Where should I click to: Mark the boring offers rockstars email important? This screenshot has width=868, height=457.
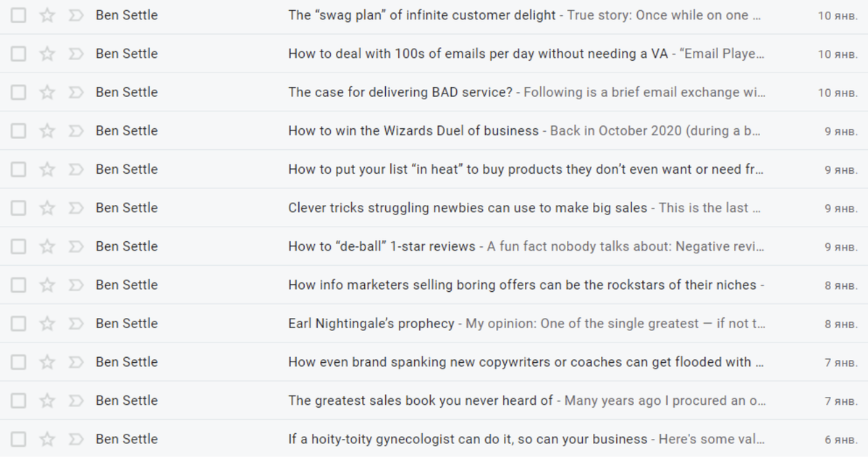tap(76, 285)
